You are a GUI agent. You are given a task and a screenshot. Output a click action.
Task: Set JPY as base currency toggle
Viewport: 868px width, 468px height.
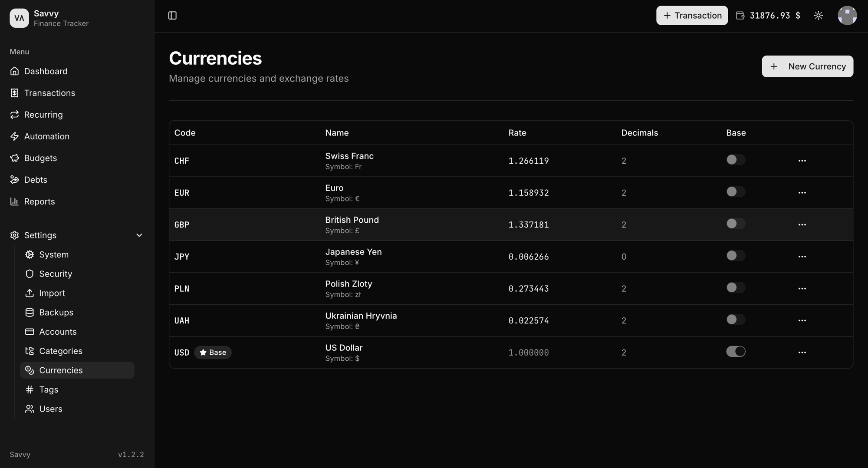point(736,256)
